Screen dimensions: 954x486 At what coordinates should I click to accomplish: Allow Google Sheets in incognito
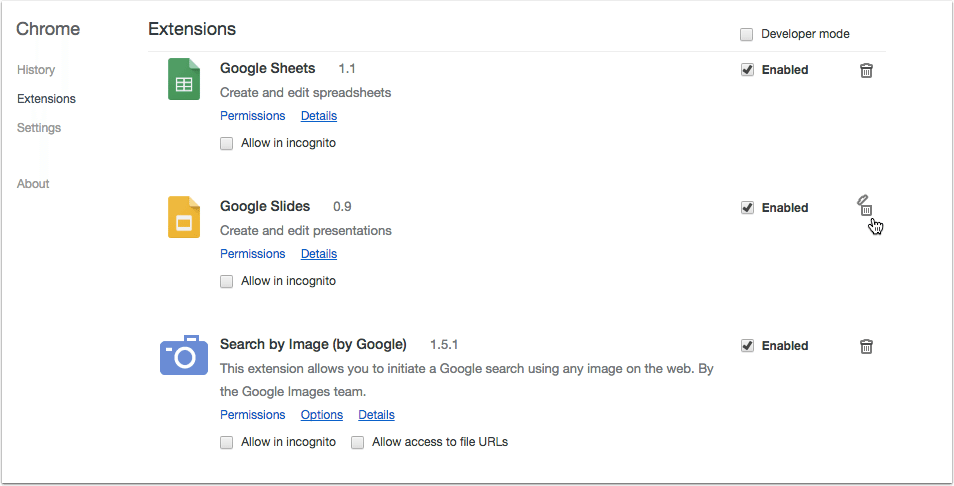[226, 144]
